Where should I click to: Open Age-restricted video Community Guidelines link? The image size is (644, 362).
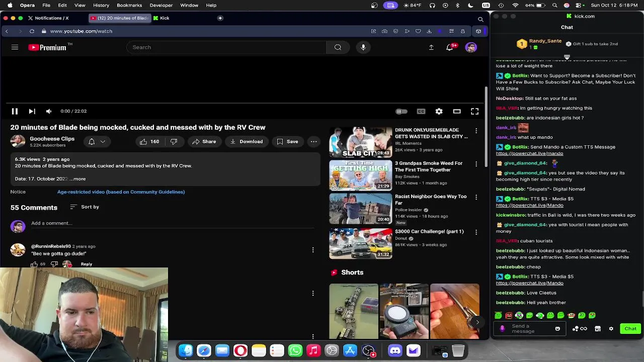121,192
